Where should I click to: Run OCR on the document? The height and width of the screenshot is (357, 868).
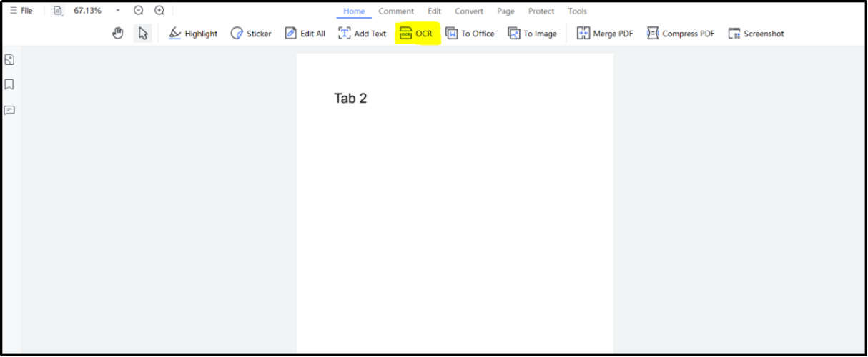click(x=416, y=34)
